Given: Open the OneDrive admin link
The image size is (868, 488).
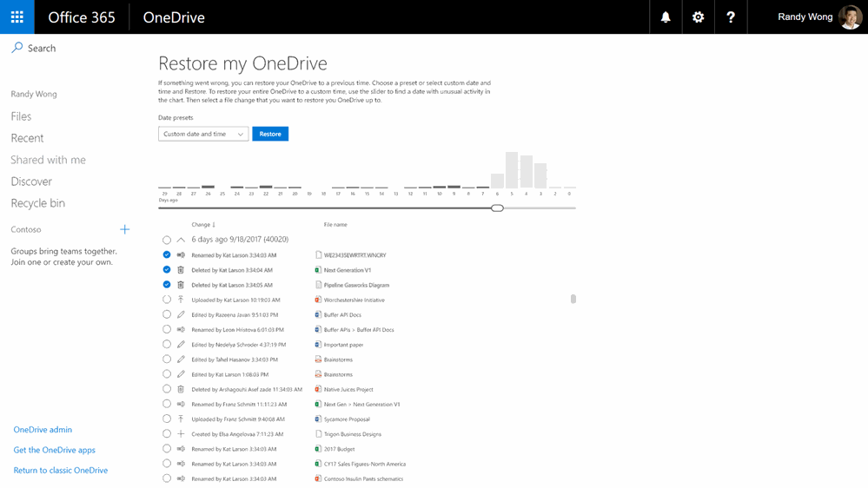Looking at the screenshot, I should tap(43, 429).
